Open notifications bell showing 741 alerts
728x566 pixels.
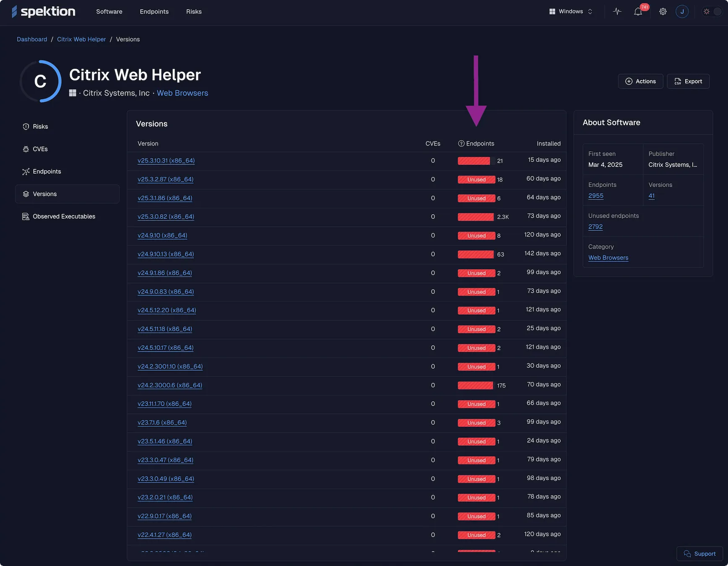pos(638,11)
